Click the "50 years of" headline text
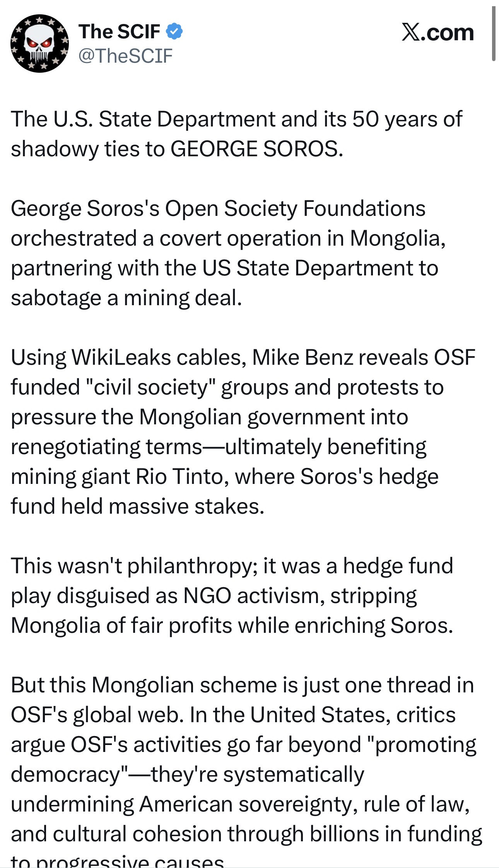Image resolution: width=499 pixels, height=868 pixels. [x=407, y=119]
